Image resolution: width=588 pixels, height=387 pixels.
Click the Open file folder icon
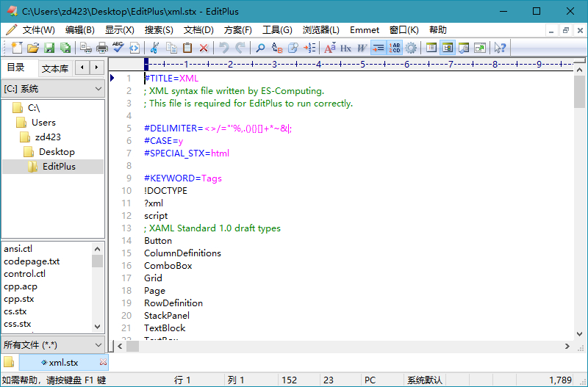33,48
